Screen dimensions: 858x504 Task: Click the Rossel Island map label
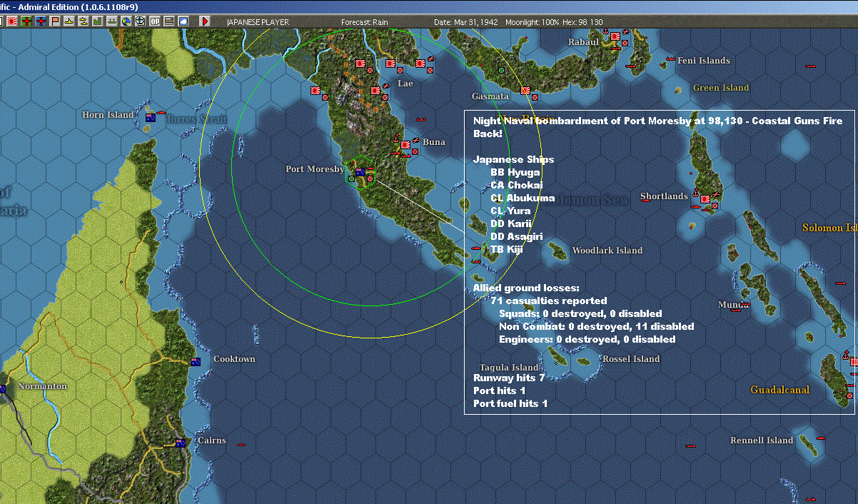pyautogui.click(x=631, y=359)
